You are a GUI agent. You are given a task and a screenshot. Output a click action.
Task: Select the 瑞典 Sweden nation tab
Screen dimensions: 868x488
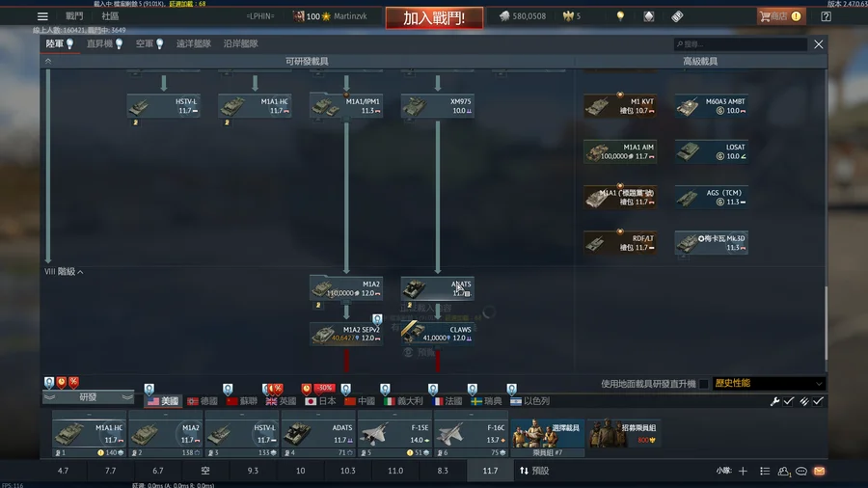tap(487, 401)
